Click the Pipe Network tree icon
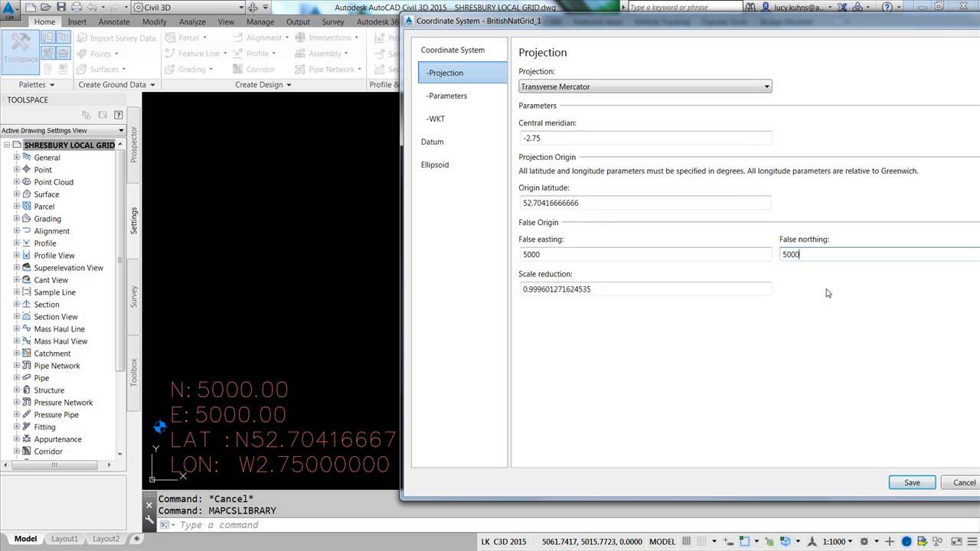This screenshot has height=551, width=980. coord(27,365)
